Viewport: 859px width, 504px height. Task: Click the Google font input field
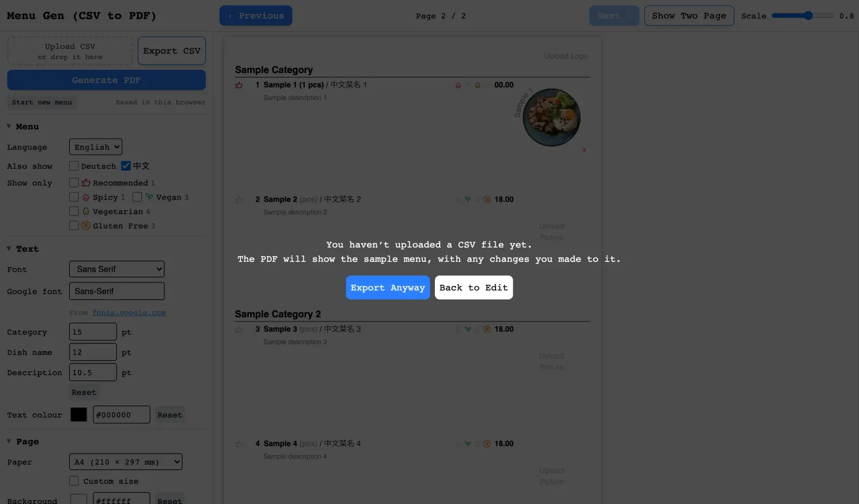pyautogui.click(x=117, y=291)
